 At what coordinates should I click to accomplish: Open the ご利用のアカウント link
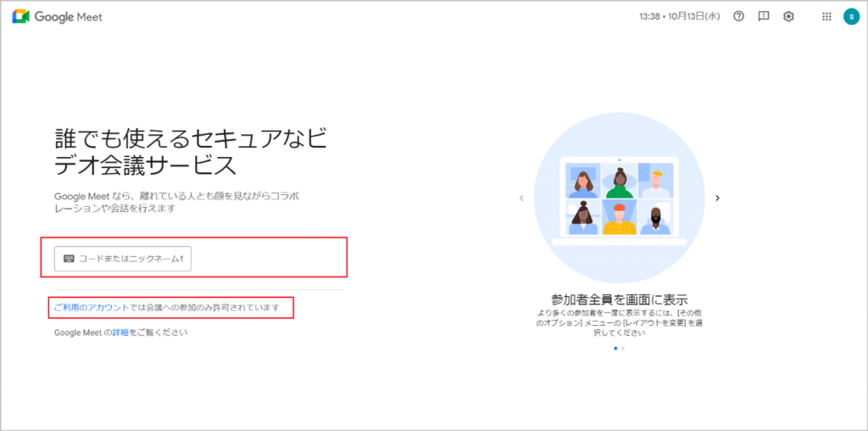click(92, 307)
